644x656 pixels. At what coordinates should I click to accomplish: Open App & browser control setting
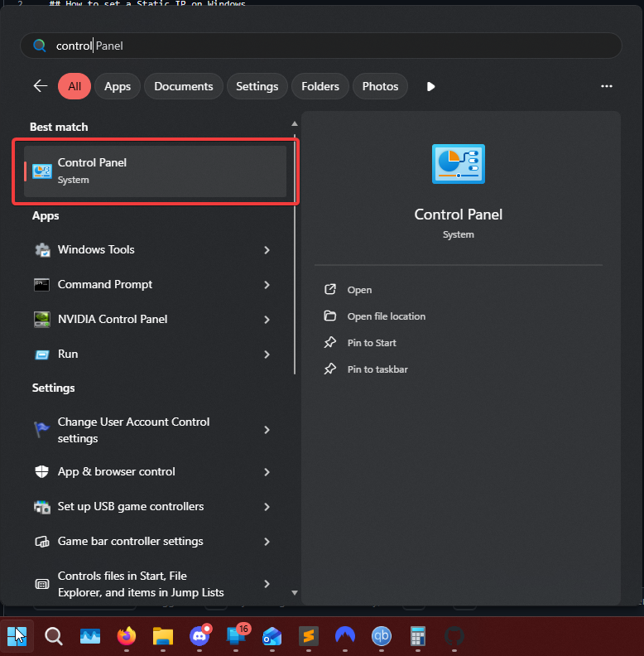(x=155, y=471)
